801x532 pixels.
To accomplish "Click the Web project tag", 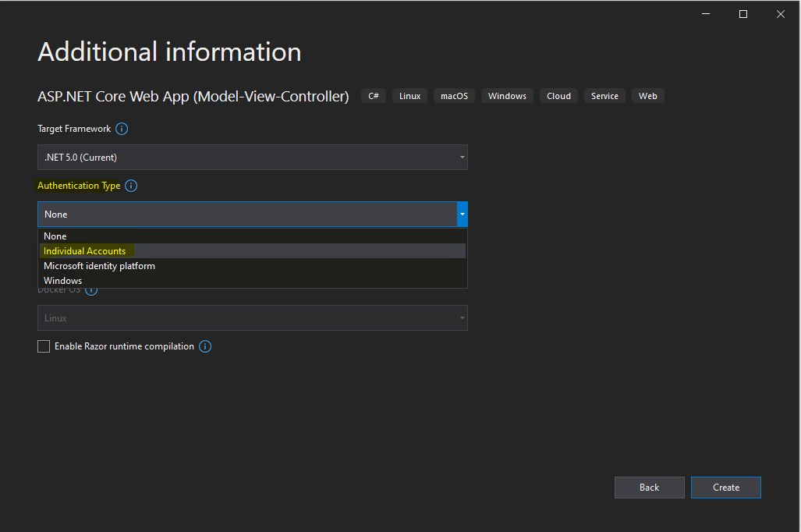I will 647,96.
